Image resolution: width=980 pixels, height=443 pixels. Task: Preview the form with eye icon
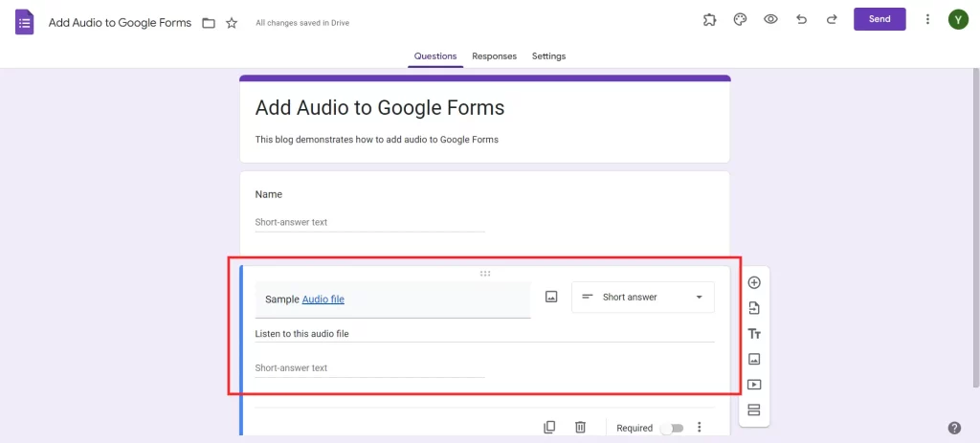pyautogui.click(x=770, y=19)
